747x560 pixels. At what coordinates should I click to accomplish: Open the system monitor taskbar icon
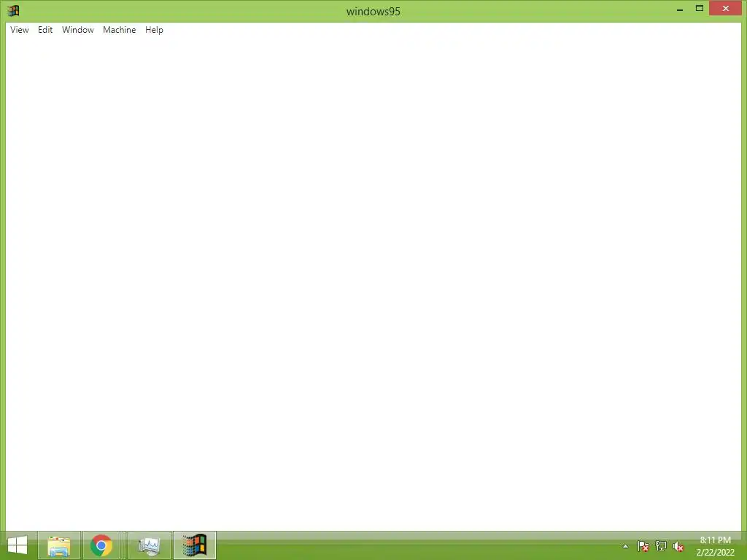point(150,545)
